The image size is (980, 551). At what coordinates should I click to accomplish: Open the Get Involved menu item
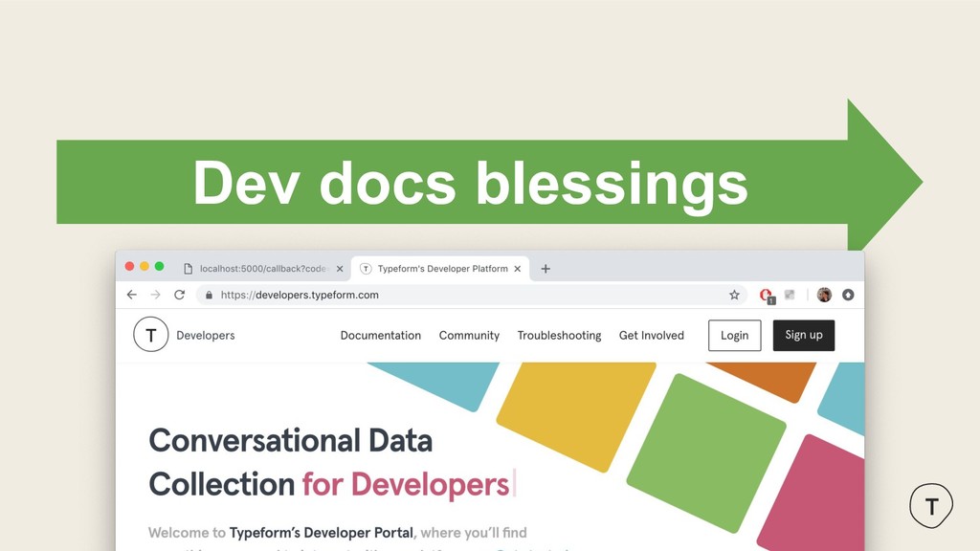(651, 336)
